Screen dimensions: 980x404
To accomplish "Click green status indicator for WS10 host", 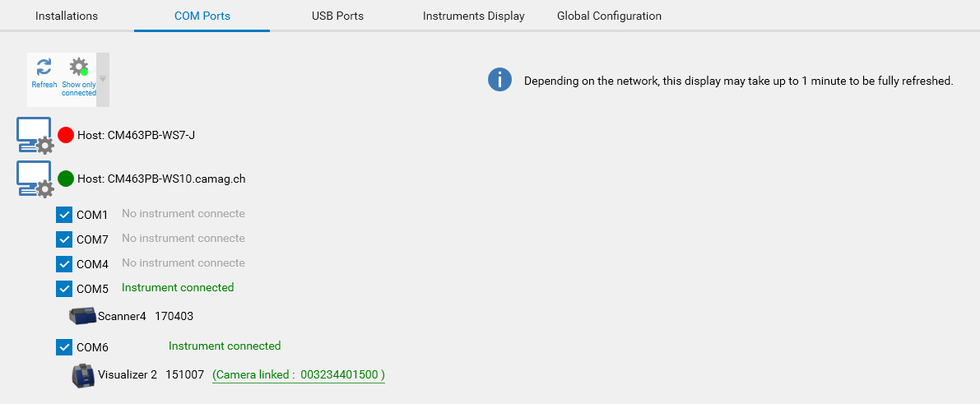I will tap(66, 179).
